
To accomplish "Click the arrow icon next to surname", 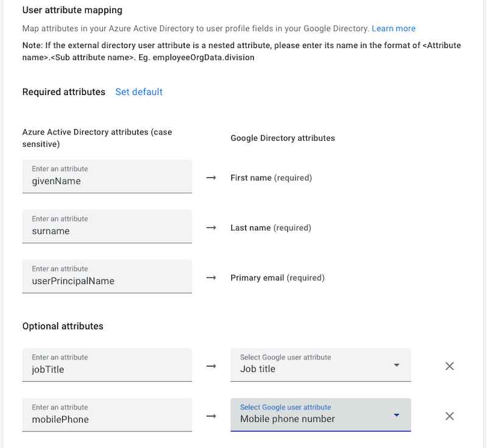I will (x=211, y=228).
